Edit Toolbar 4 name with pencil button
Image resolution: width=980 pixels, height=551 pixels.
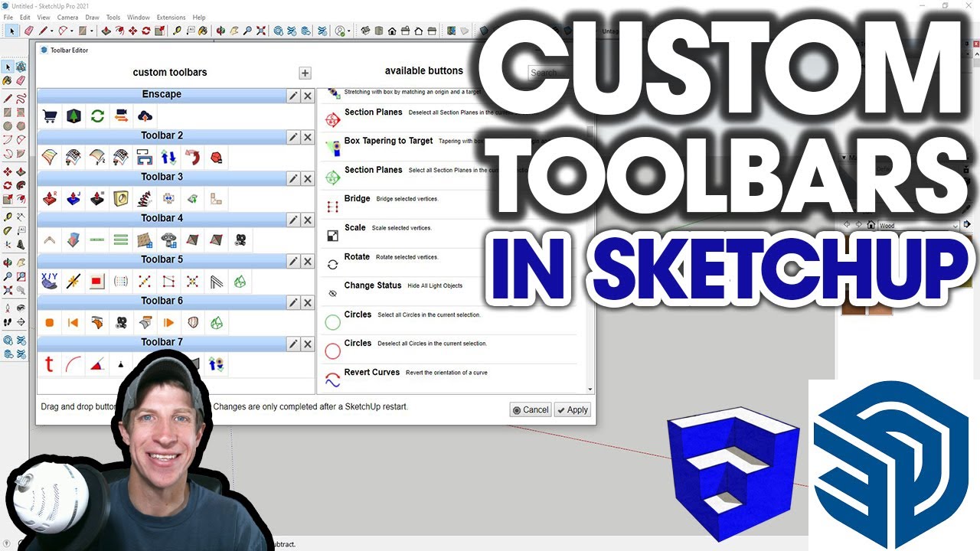tap(293, 220)
